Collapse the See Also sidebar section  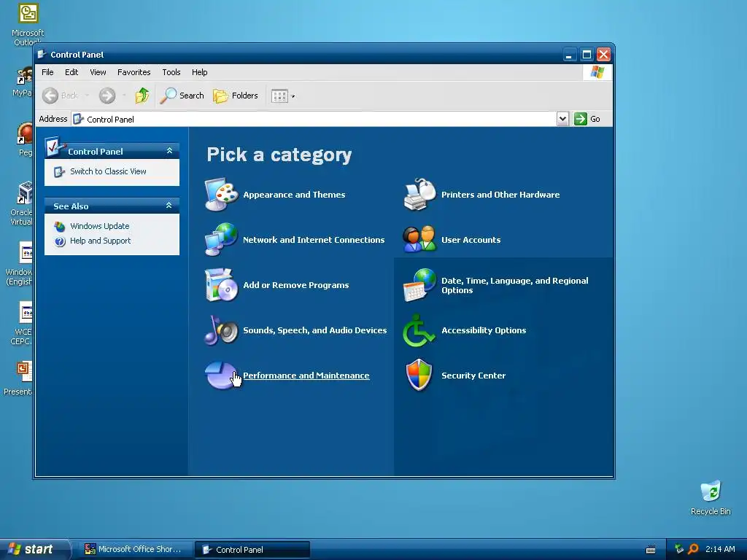pos(169,205)
